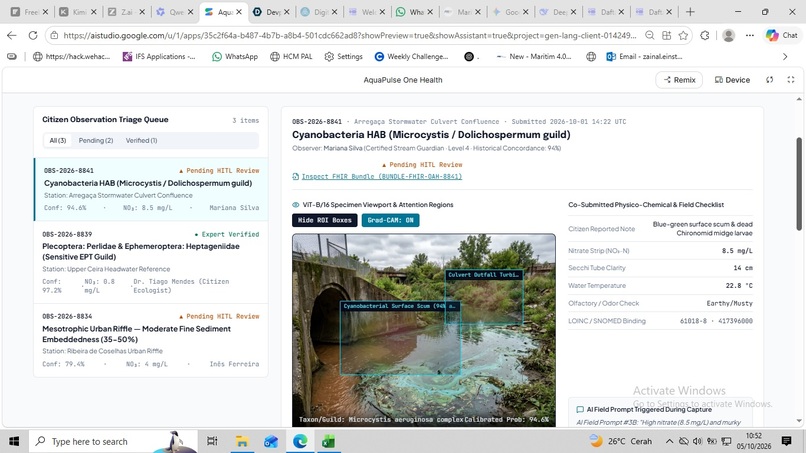This screenshot has height=453, width=806.
Task: Click the '14 cm' Secchi tube value
Action: 743,268
